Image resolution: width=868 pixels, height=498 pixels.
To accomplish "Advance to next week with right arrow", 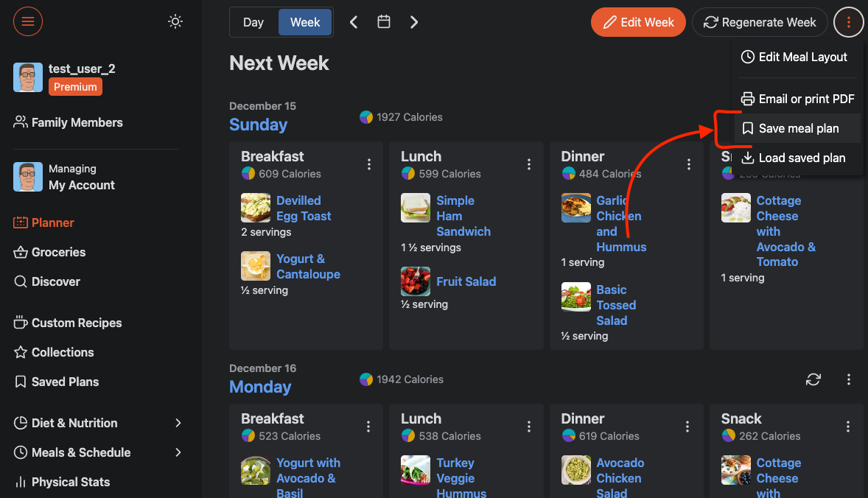I will (414, 22).
